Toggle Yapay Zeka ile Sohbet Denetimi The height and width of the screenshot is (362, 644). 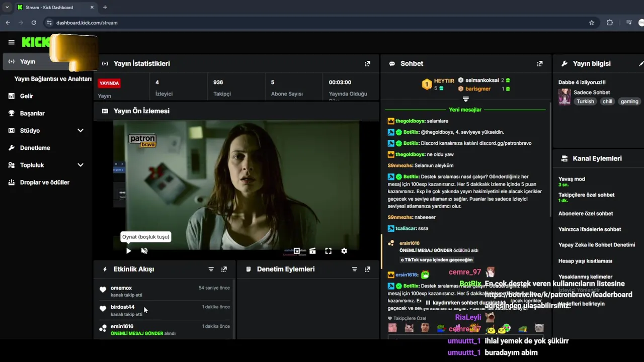pyautogui.click(x=597, y=245)
